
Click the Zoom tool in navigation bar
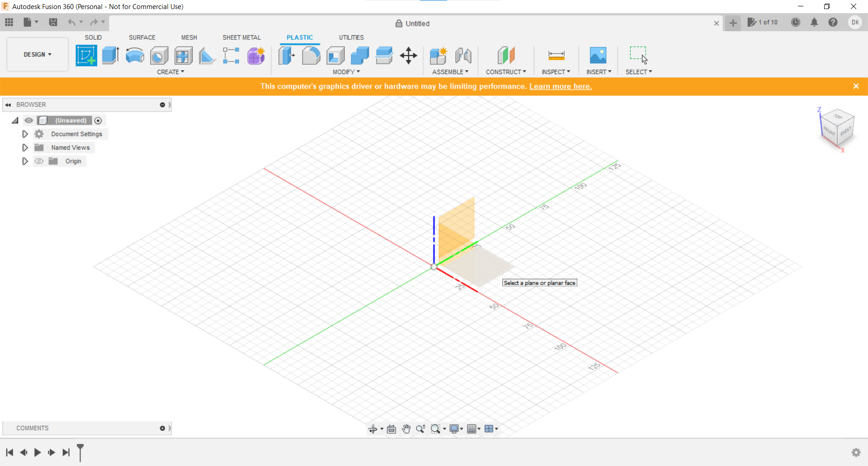click(x=420, y=429)
